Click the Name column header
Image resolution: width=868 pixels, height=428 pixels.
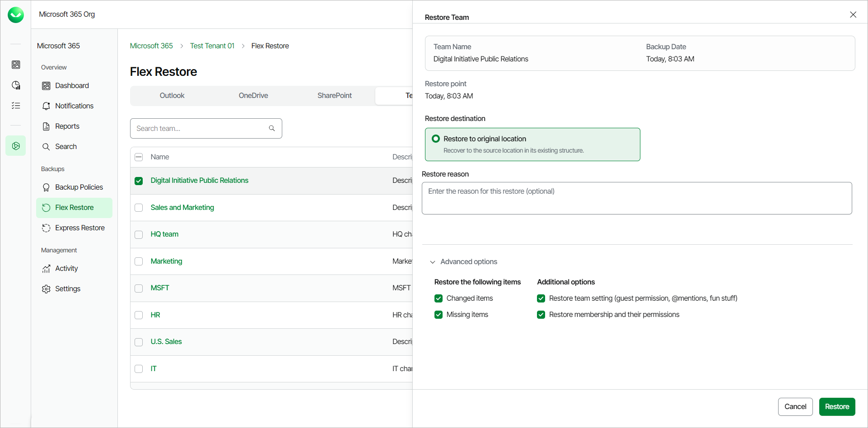click(x=160, y=157)
